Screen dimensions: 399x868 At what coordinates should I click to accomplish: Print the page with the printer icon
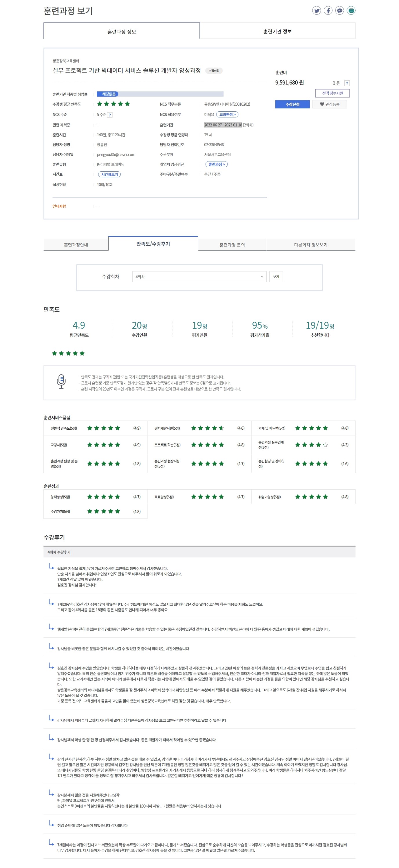[x=351, y=10]
